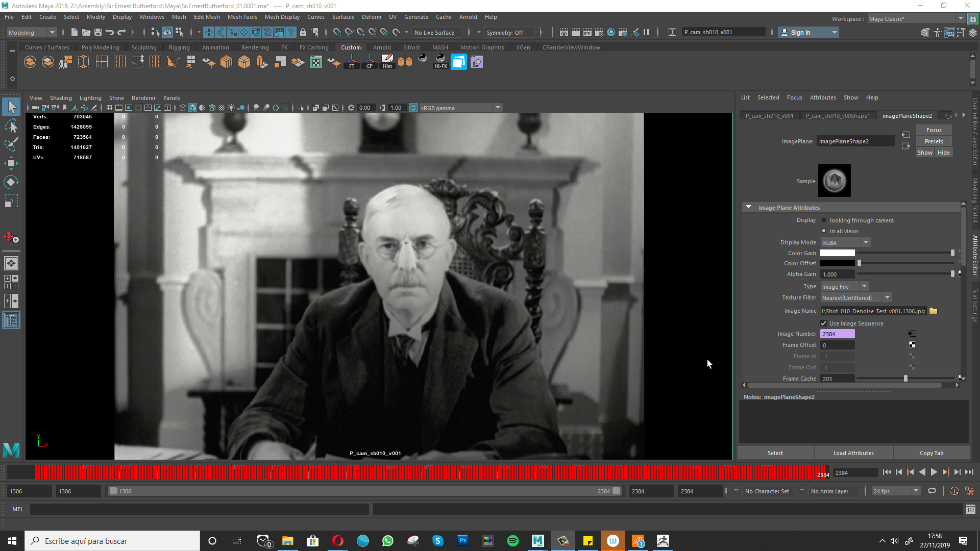This screenshot has width=980, height=551.
Task: Select 'in all views' display option
Action: click(824, 231)
